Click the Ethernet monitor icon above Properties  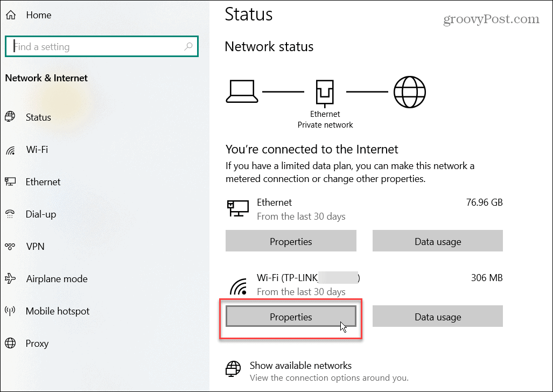coord(237,208)
